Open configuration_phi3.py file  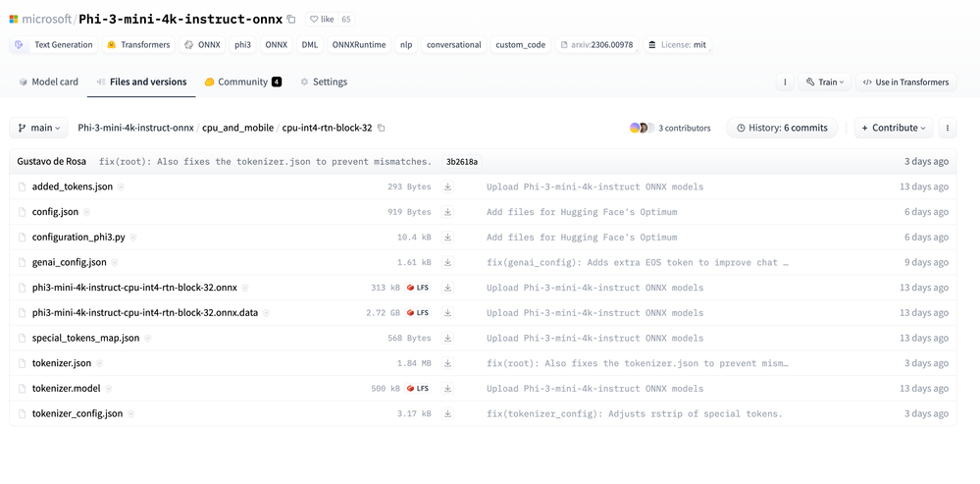point(78,238)
